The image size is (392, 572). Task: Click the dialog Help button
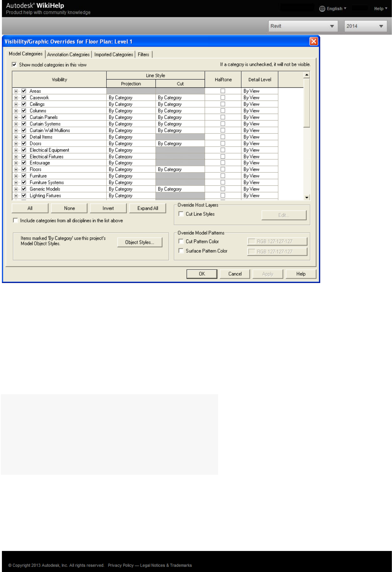point(301,274)
